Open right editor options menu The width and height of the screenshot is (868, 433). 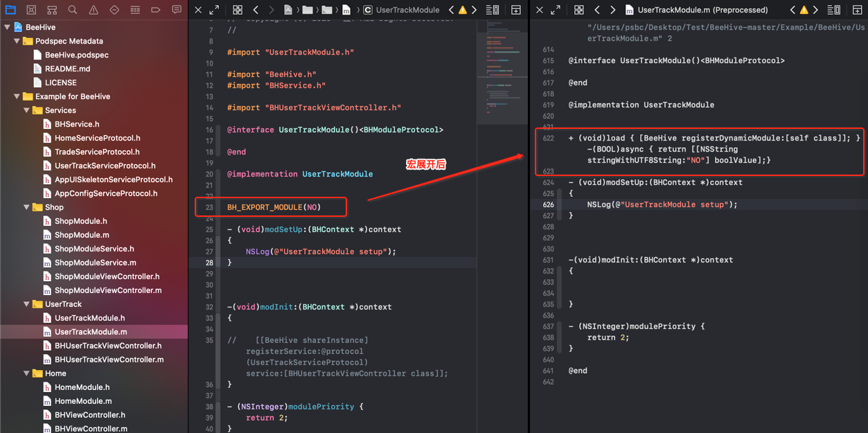pos(834,10)
